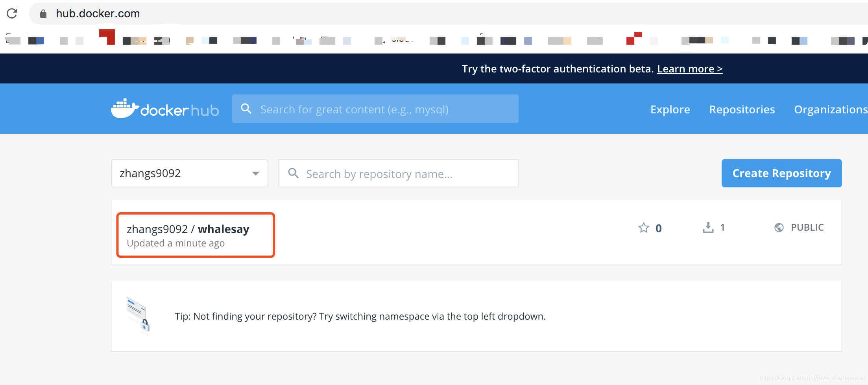
Task: Click the Create Repository button
Action: pyautogui.click(x=781, y=173)
